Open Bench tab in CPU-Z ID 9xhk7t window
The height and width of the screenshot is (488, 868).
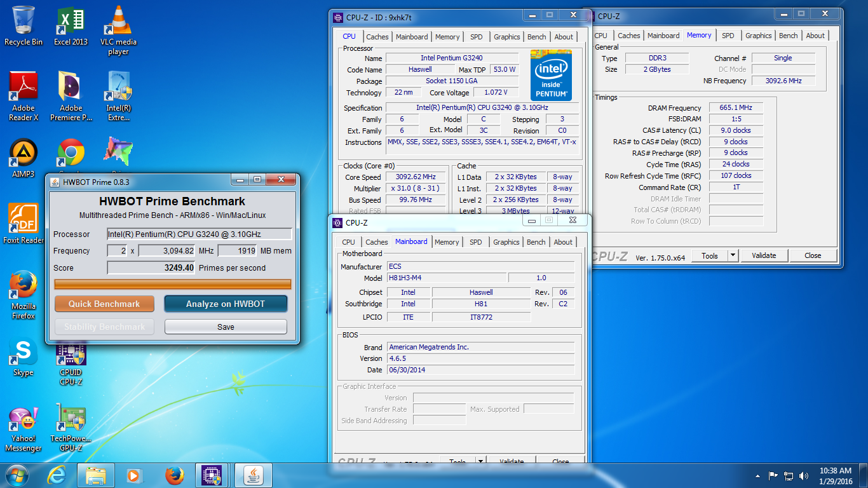[537, 37]
